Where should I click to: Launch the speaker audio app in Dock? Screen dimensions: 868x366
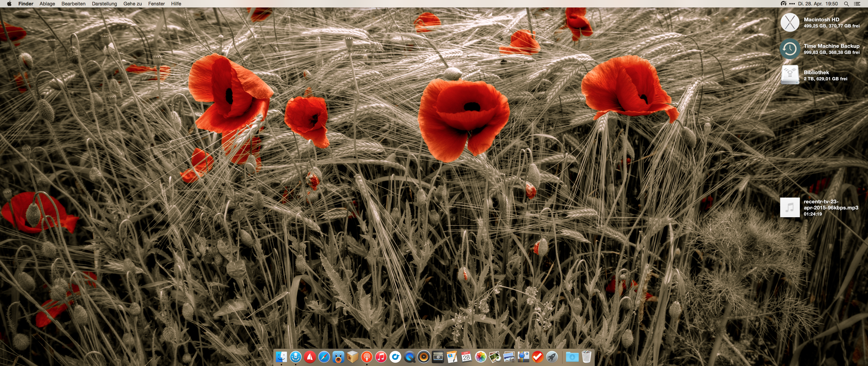tap(424, 357)
